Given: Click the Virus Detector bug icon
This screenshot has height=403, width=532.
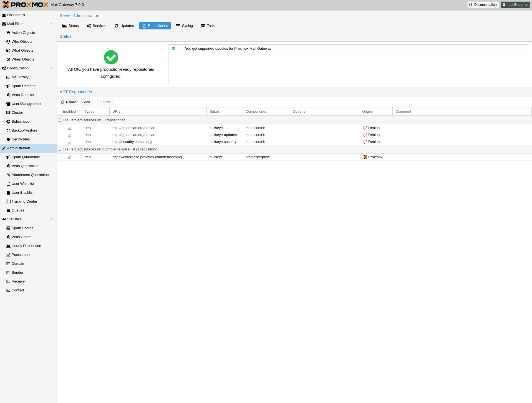Looking at the screenshot, I should click(8, 95).
